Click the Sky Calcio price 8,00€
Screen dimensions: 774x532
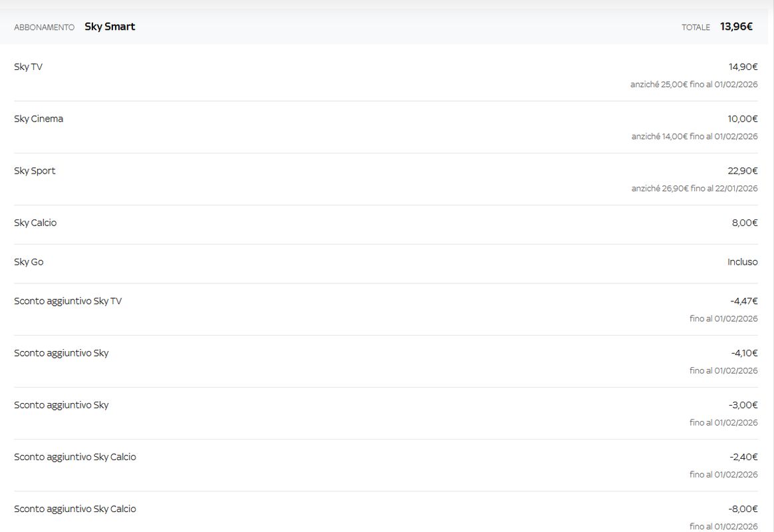pos(744,223)
